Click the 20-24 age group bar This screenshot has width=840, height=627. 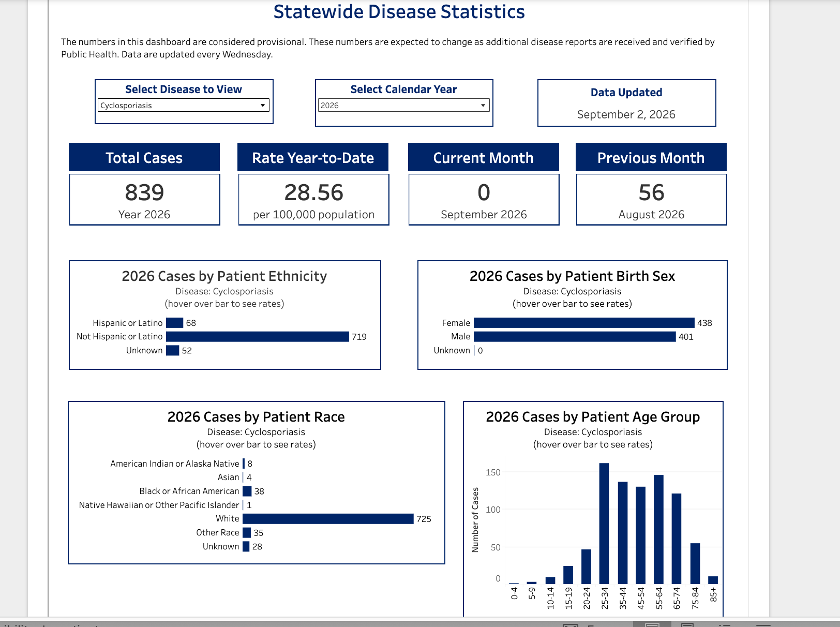pyautogui.click(x=586, y=566)
